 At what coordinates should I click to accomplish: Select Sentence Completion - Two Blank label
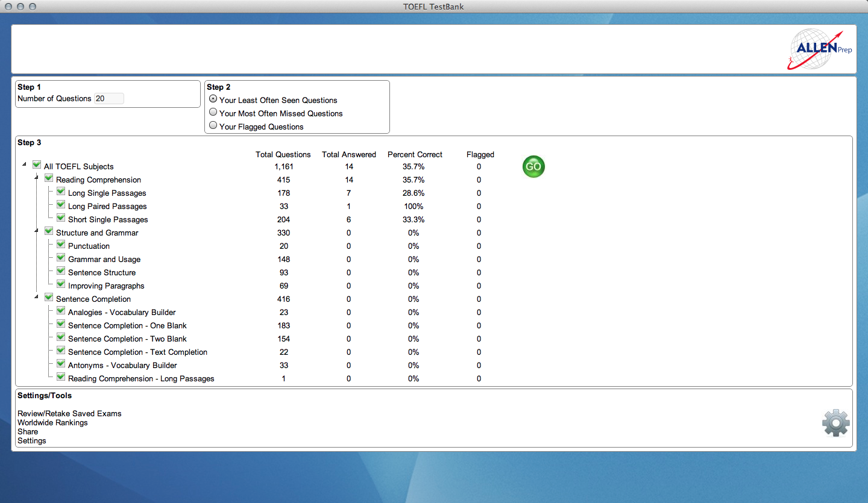[127, 339]
